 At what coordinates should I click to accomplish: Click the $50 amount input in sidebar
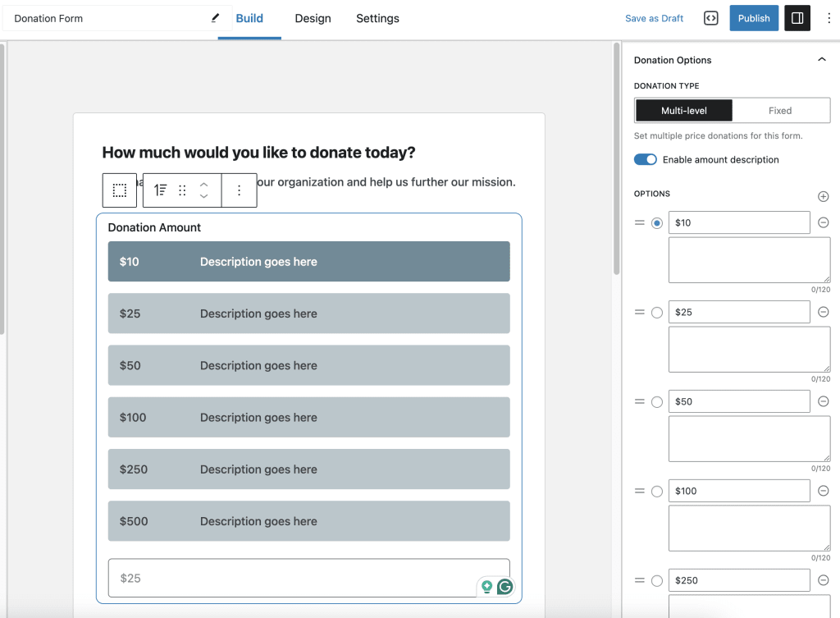[x=739, y=401]
